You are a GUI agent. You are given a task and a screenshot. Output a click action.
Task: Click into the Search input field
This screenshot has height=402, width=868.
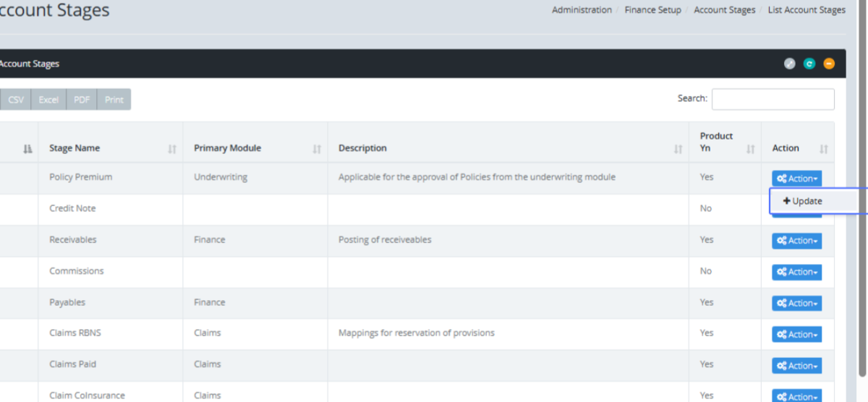(x=773, y=99)
